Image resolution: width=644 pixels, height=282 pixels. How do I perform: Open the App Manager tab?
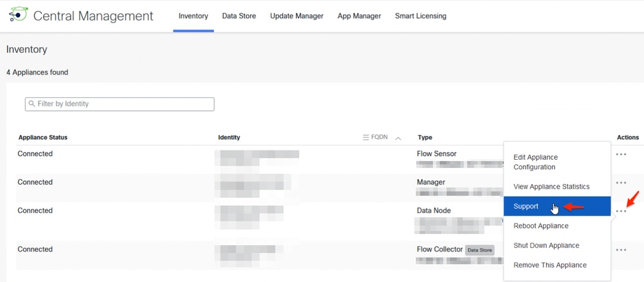[359, 16]
